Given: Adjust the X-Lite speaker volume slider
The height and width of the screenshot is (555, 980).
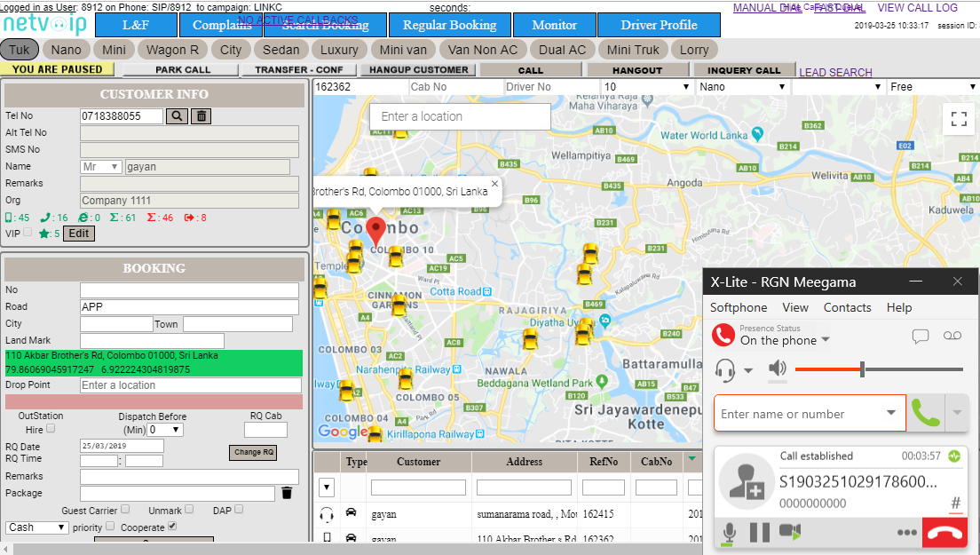Looking at the screenshot, I should [862, 369].
